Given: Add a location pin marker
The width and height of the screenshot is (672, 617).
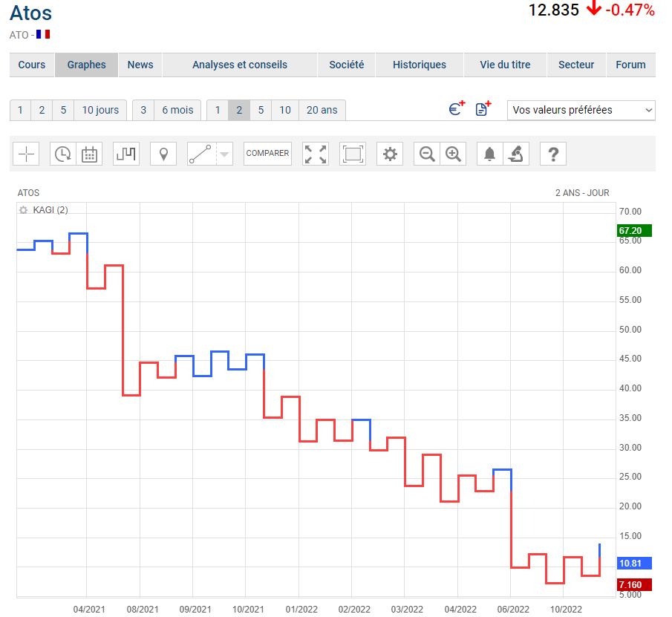Looking at the screenshot, I should [x=163, y=154].
